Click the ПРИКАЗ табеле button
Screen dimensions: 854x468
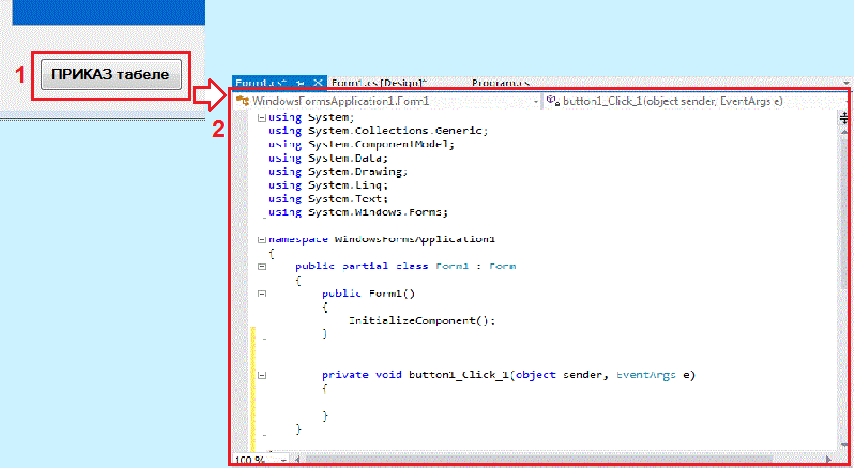click(111, 74)
